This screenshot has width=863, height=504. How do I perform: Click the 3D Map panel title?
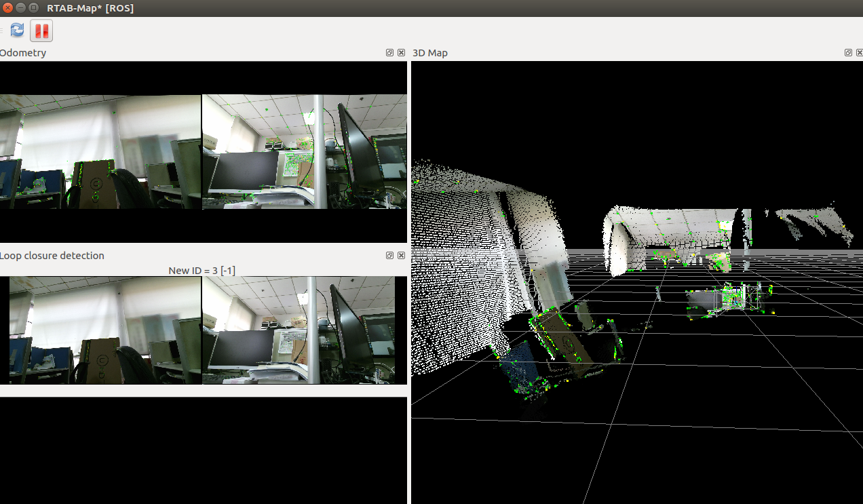[x=430, y=53]
